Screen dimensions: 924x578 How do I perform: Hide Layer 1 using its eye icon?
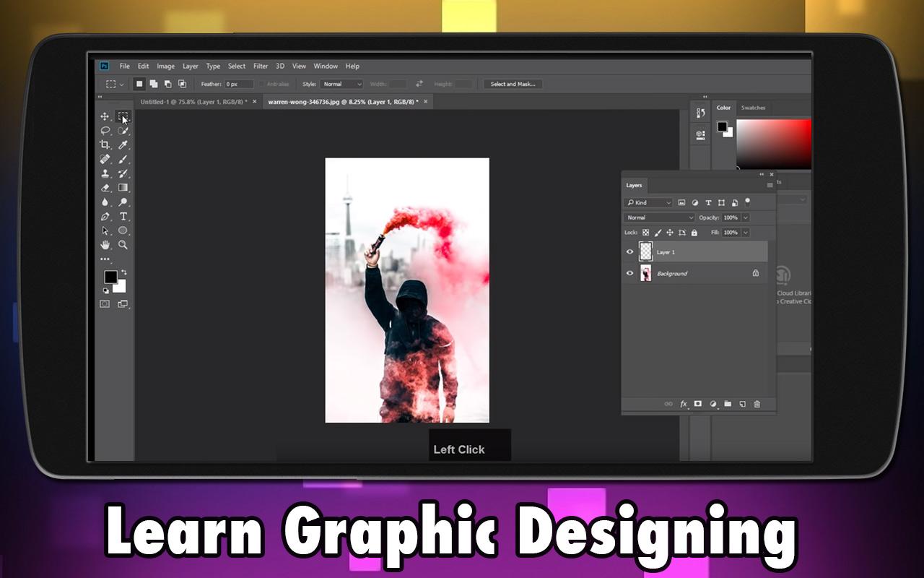(x=629, y=252)
